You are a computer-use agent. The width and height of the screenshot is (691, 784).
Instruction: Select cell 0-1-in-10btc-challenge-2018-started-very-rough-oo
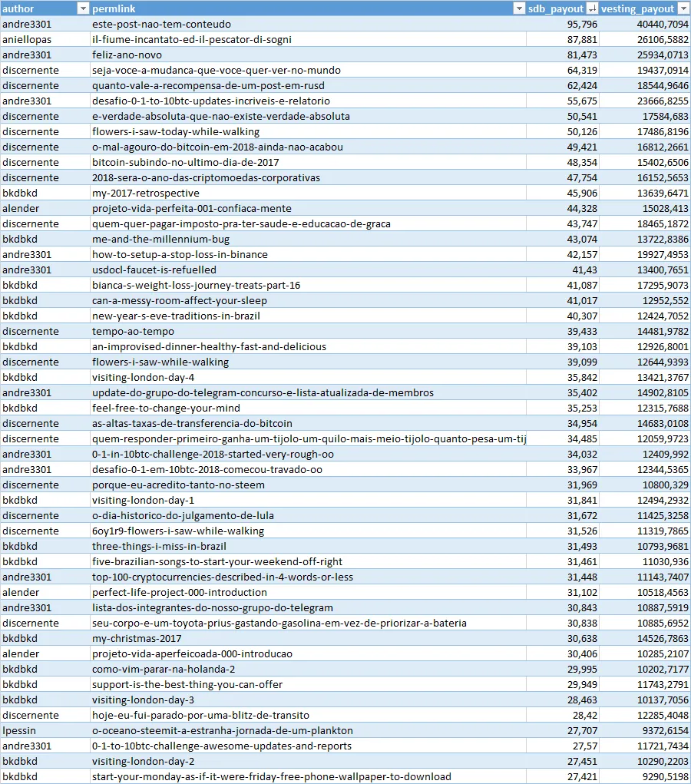308,455
